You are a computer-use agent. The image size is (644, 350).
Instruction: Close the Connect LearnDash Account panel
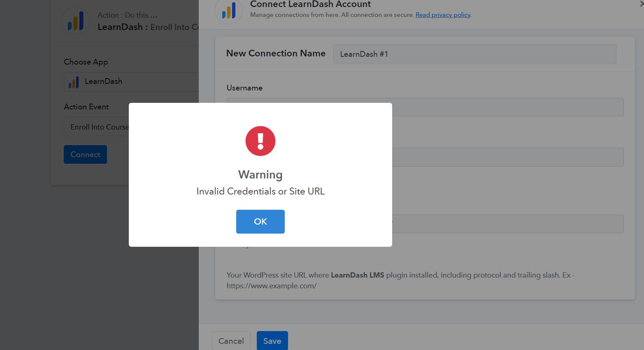point(642,4)
